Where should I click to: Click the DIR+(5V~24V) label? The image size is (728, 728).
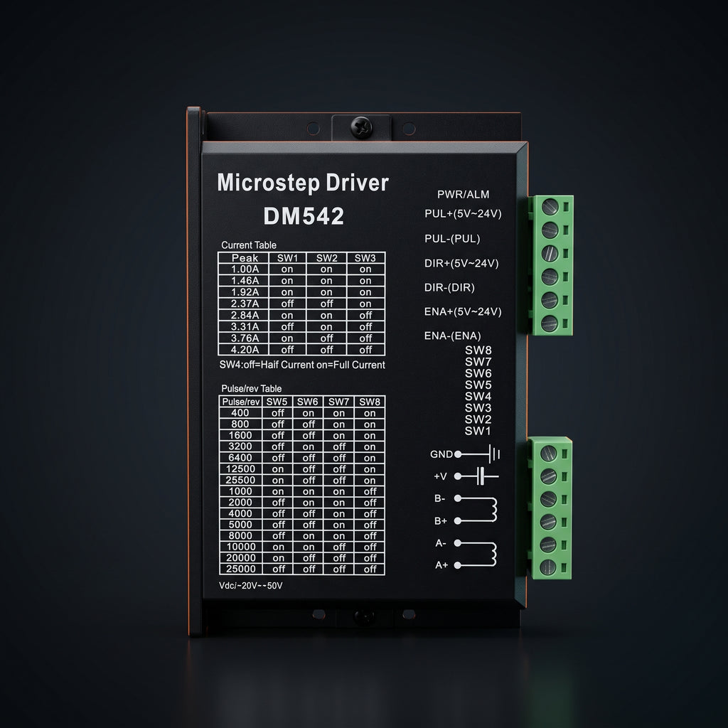[461, 263]
